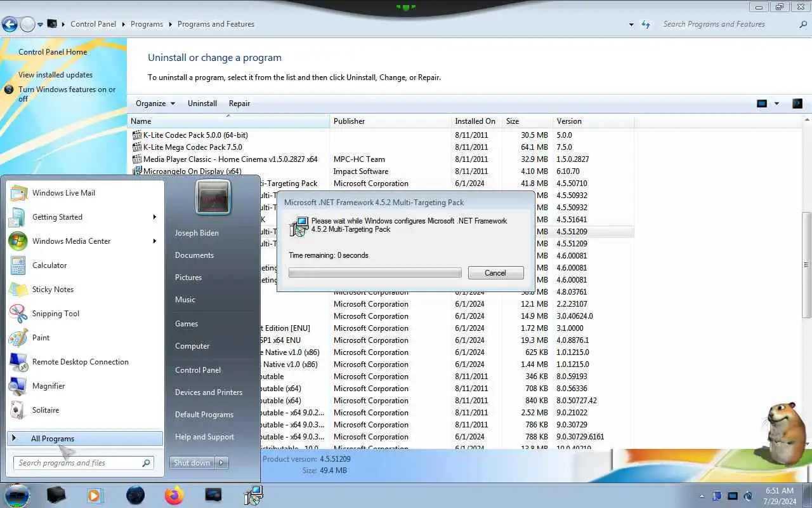Expand the Getting Started submenu arrow
812x508 pixels.
tap(154, 217)
